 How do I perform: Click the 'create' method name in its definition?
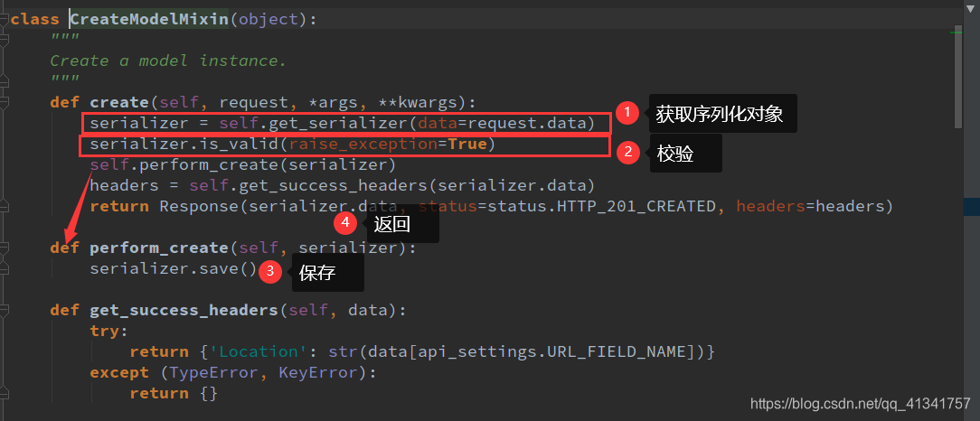coord(119,102)
